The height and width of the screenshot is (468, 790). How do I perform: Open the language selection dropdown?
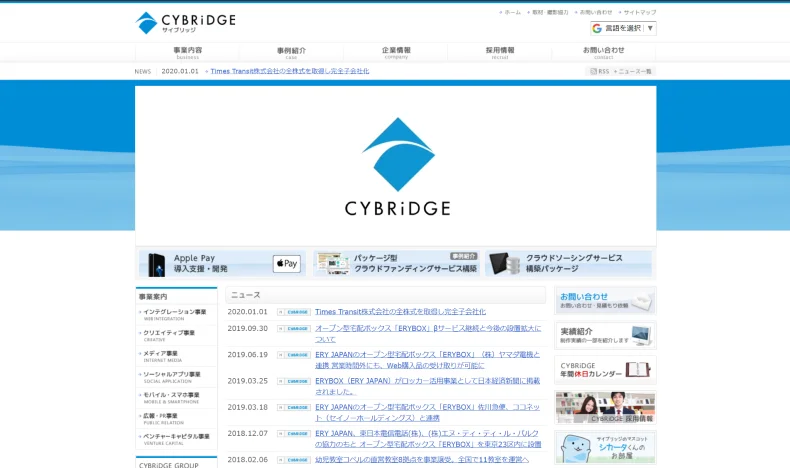coord(623,28)
